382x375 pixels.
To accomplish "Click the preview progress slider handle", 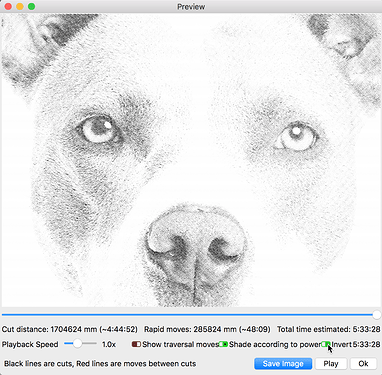I will coord(377,315).
